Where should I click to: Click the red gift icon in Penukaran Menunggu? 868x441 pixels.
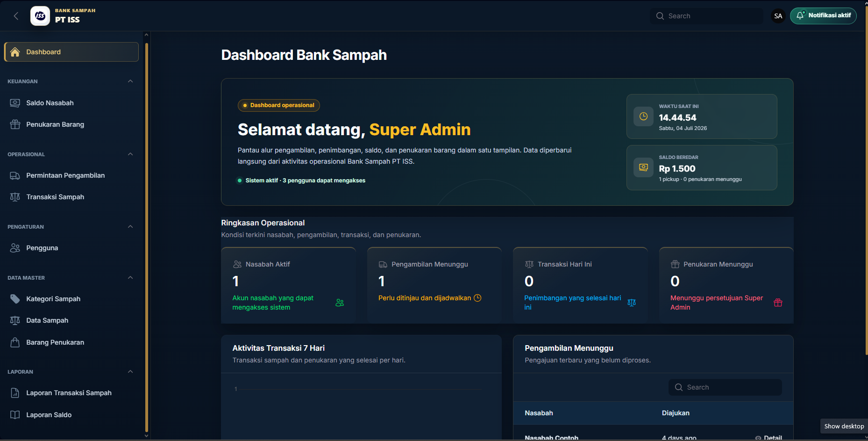[778, 303]
